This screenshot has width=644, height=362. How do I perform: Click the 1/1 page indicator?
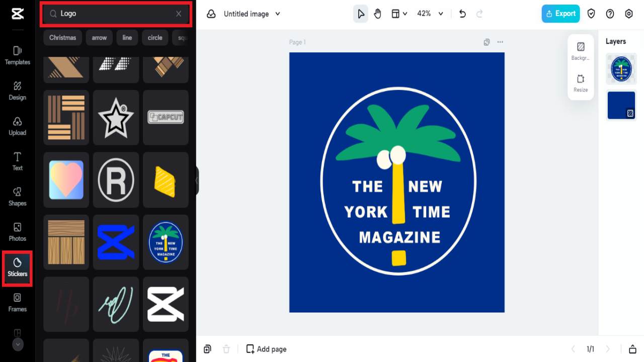(591, 349)
